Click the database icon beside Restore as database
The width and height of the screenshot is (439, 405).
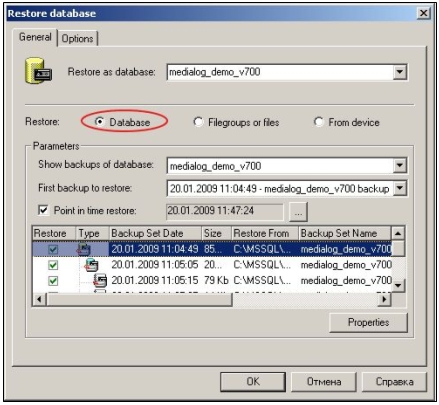38,71
